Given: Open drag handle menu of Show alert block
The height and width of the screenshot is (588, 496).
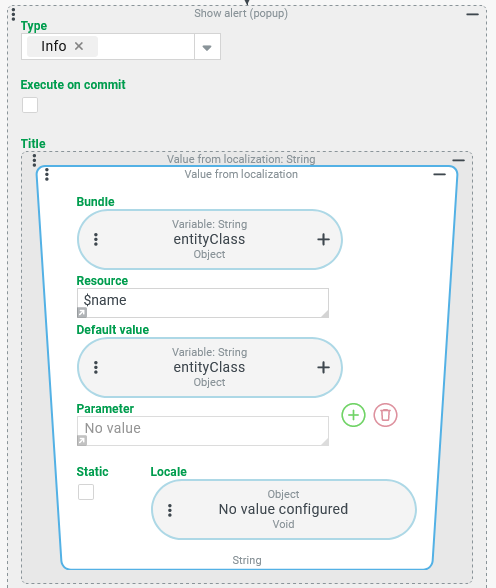Looking at the screenshot, I should [13, 14].
